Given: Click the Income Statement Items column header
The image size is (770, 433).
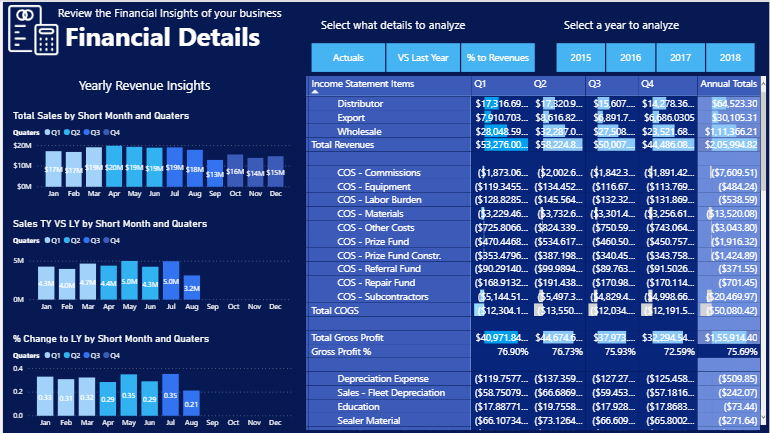Looking at the screenshot, I should 362,83.
